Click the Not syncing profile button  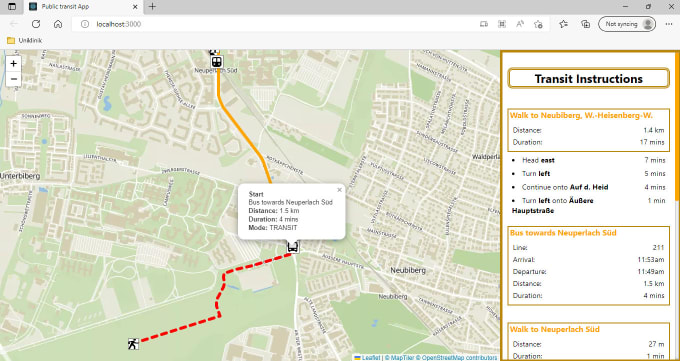pyautogui.click(x=627, y=24)
